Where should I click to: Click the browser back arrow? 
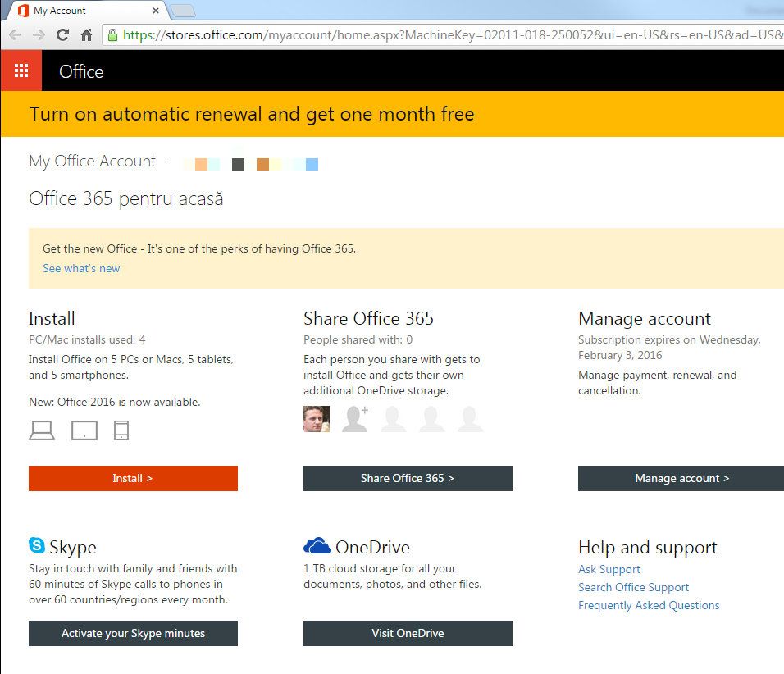[x=15, y=35]
